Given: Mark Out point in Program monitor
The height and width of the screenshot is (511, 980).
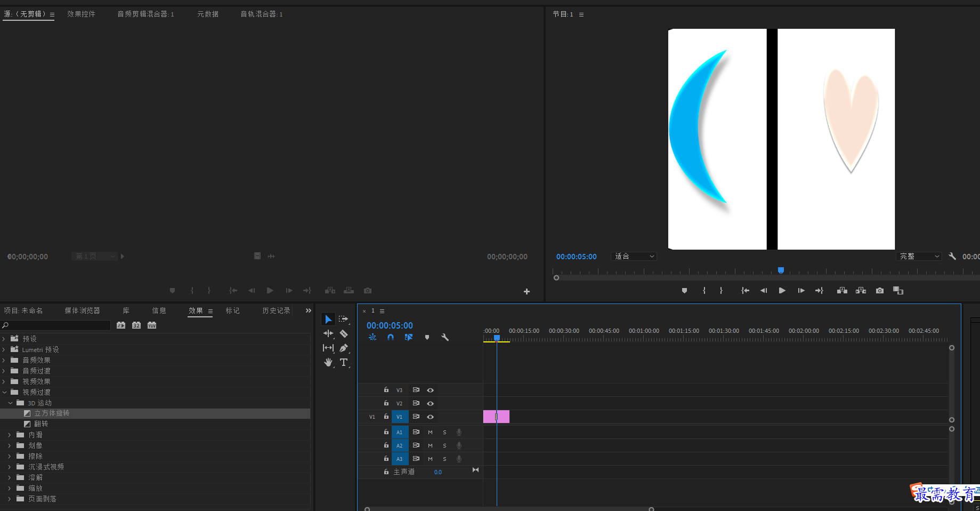Looking at the screenshot, I should coord(721,291).
